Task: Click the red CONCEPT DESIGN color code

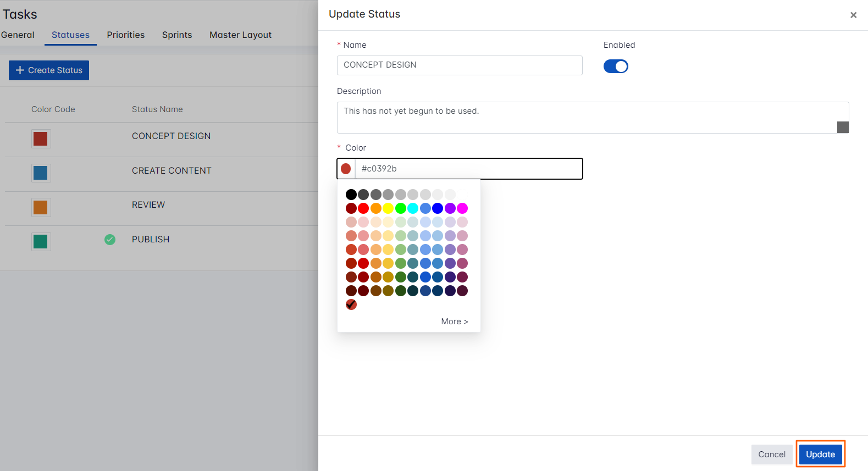Action: (41, 138)
